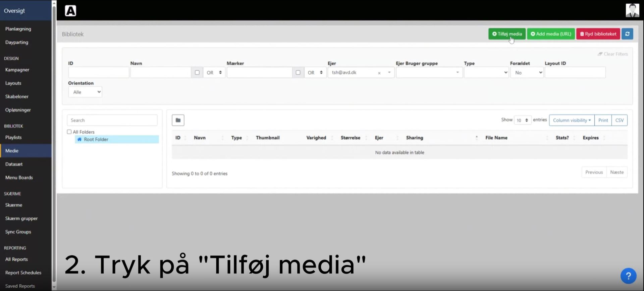Image resolution: width=644 pixels, height=291 pixels.
Task: Click the folder Search input field
Action: point(112,120)
